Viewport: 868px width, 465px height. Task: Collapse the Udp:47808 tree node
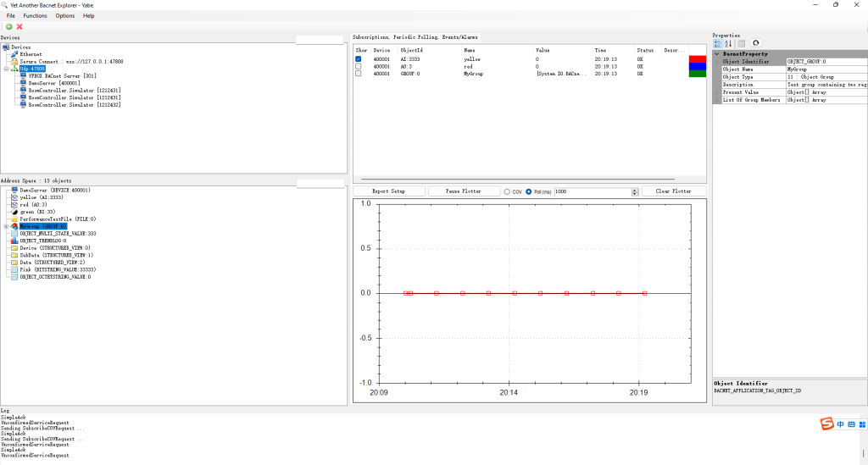tap(5, 69)
